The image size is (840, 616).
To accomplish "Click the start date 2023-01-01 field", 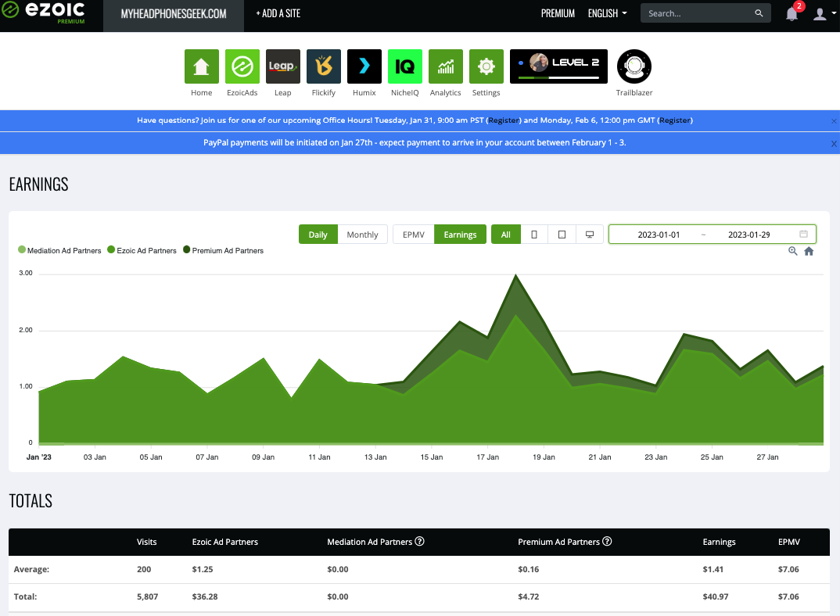I will tap(659, 235).
